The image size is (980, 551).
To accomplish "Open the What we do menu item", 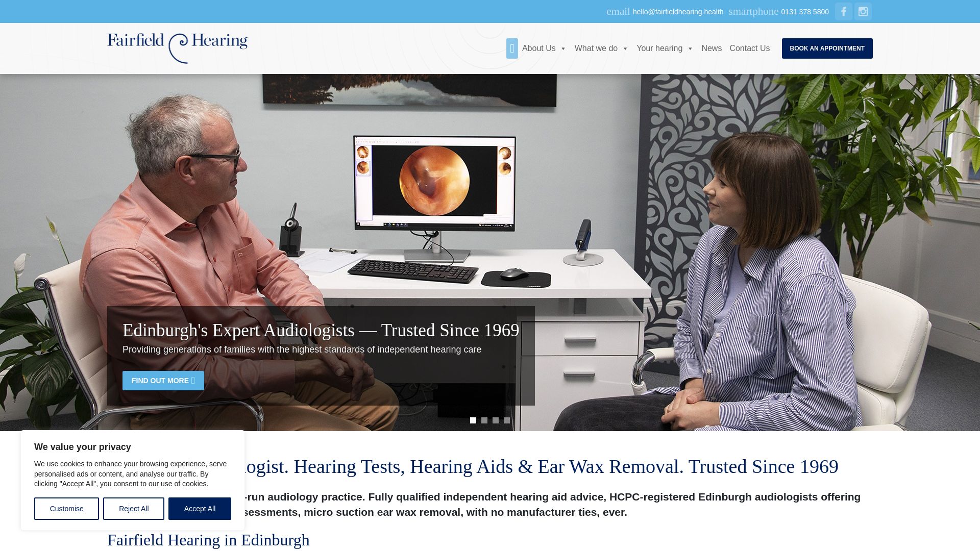I will 596,48.
